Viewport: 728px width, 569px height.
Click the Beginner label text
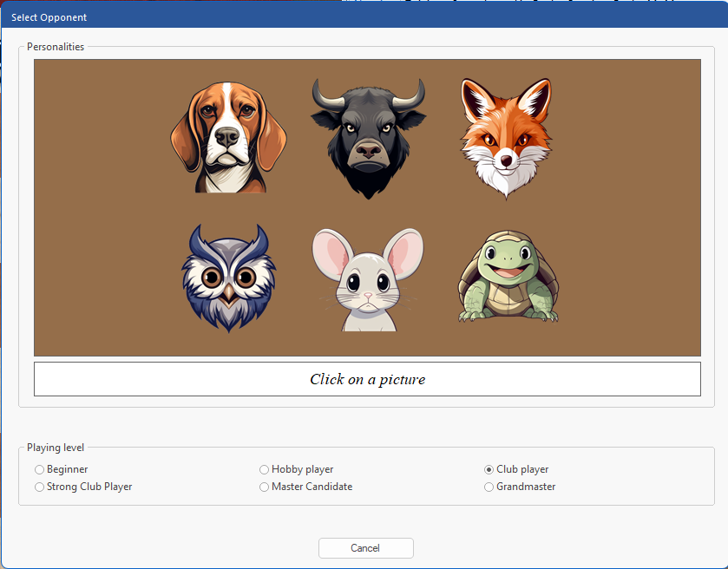68,469
